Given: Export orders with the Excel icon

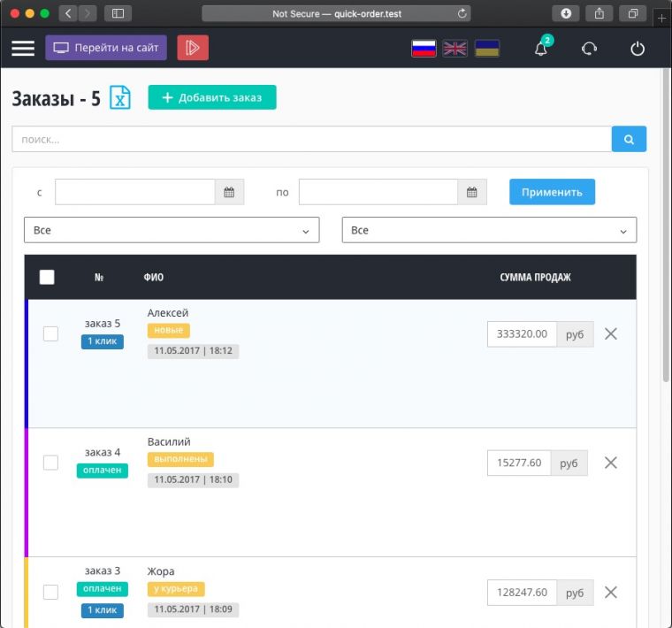Looking at the screenshot, I should coord(119,97).
